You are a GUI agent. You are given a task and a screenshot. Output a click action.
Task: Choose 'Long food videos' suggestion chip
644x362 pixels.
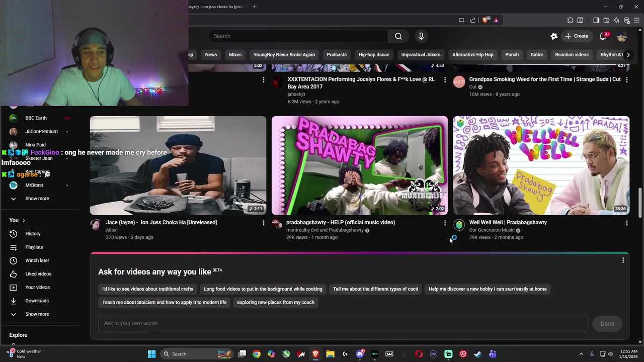263,289
